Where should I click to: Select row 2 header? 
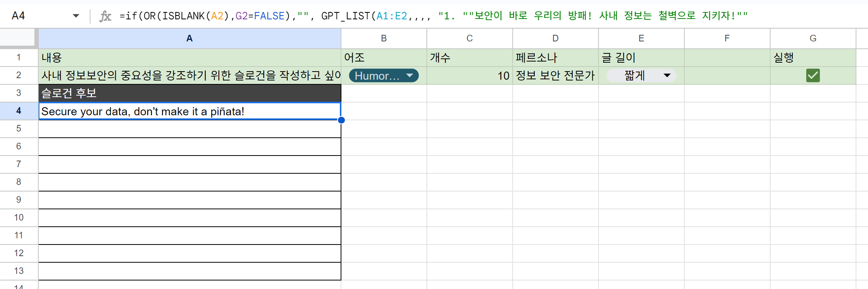coord(19,75)
